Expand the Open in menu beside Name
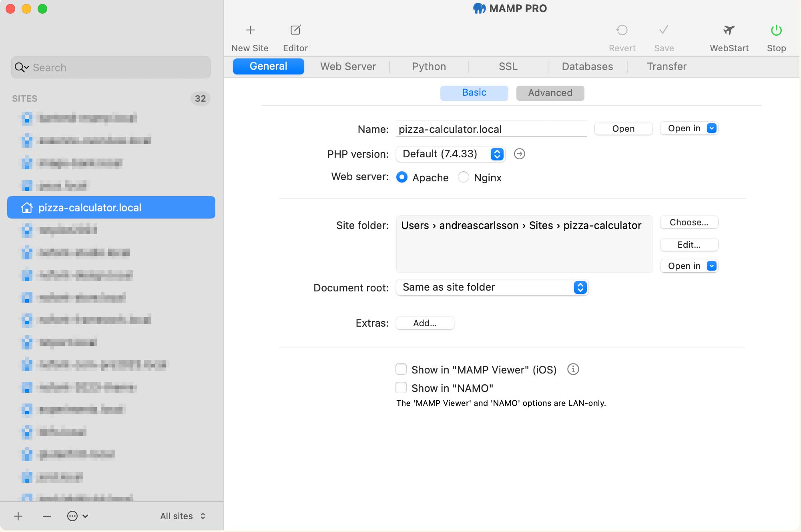Viewport: 801px width, 532px height. coord(689,128)
